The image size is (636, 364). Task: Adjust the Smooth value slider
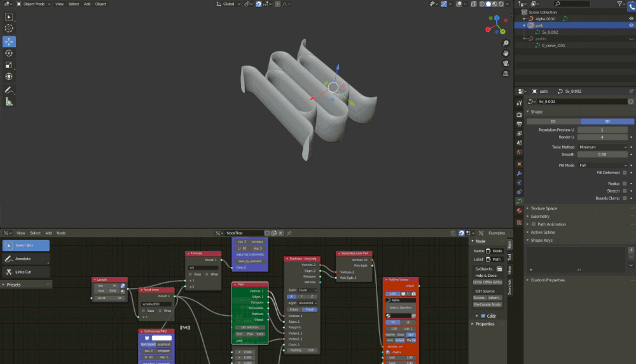point(602,154)
